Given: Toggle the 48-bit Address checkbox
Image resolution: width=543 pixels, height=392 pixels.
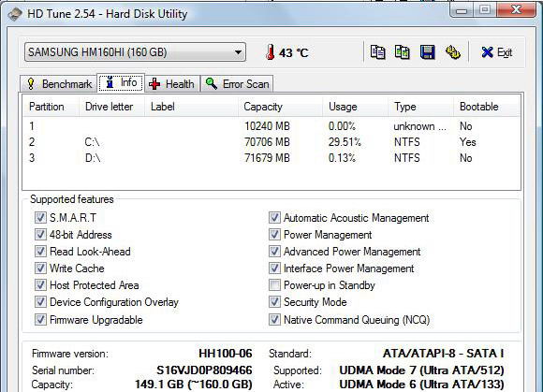Looking at the screenshot, I should pos(40,235).
